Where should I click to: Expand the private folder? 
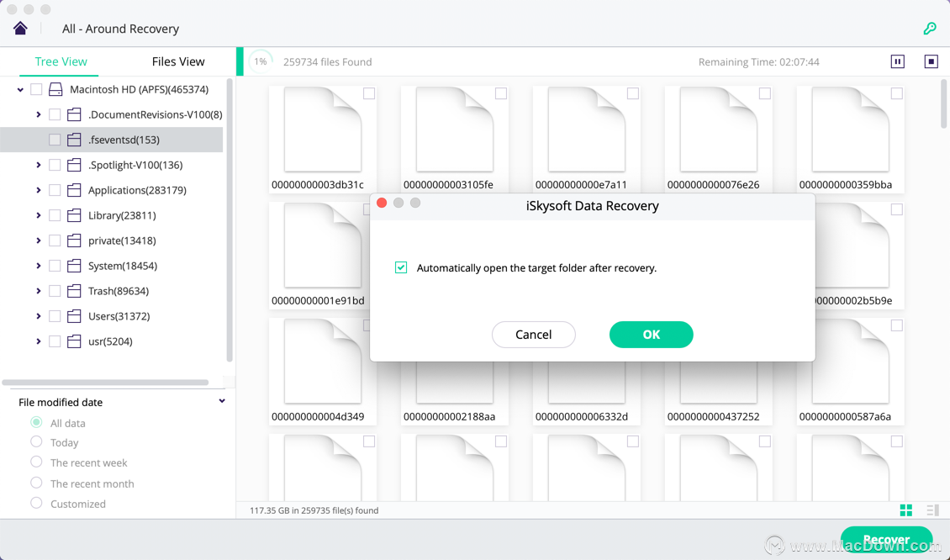pyautogui.click(x=38, y=240)
